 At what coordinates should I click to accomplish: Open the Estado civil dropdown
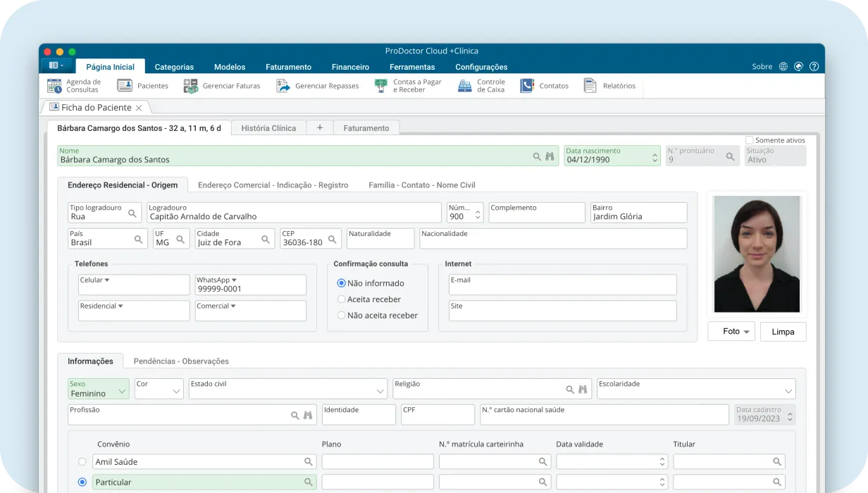(380, 391)
